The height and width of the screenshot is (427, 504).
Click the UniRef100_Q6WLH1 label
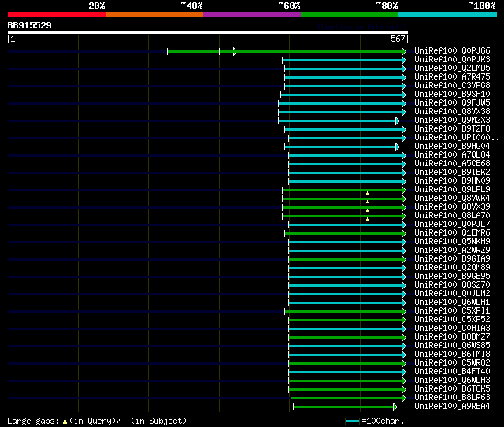pyautogui.click(x=452, y=303)
